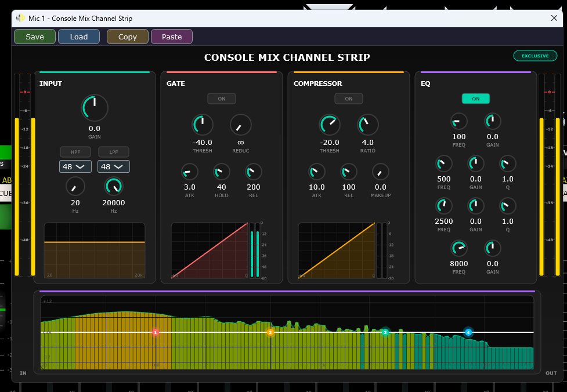567x392 pixels.
Task: Toggle the EXCLUSIVE mode button
Action: pyautogui.click(x=535, y=56)
